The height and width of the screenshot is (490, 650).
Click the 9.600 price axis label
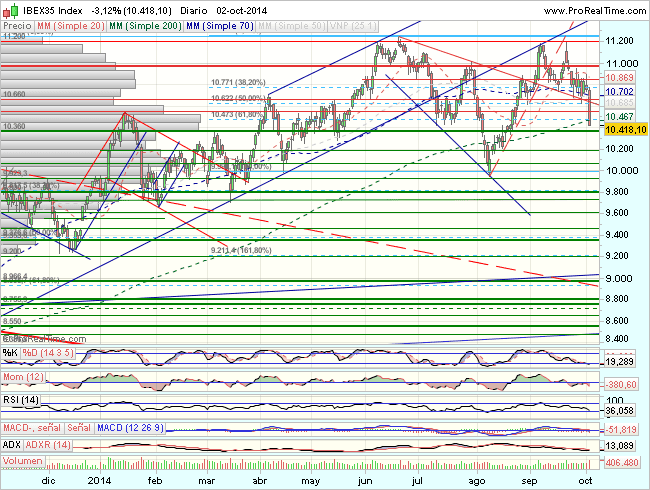(617, 213)
